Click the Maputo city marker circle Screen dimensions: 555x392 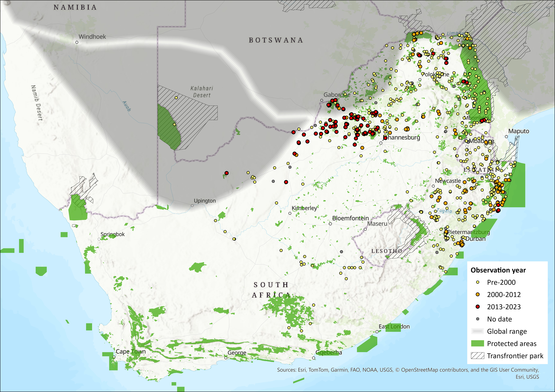506,137
